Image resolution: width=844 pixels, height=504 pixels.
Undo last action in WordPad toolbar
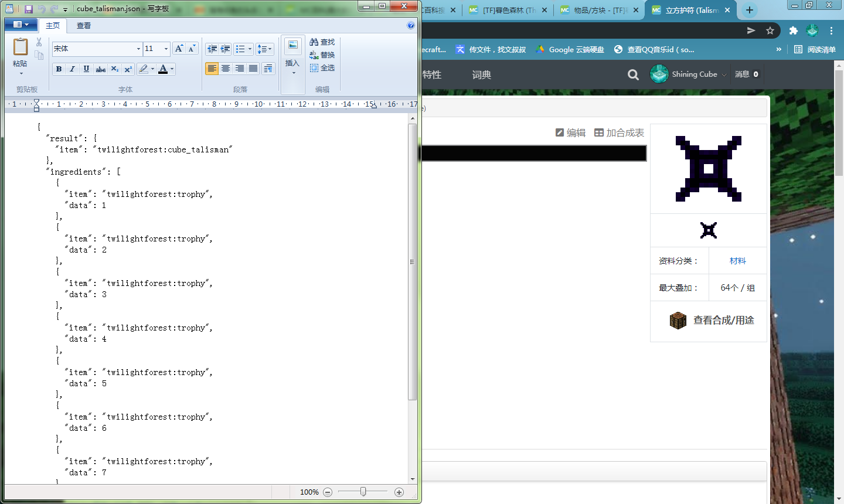click(42, 9)
